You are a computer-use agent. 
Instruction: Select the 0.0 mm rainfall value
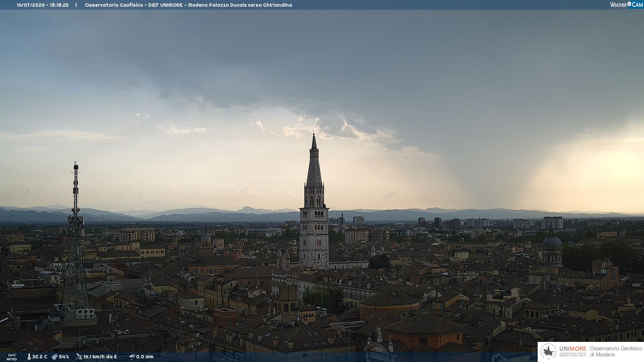pos(145,357)
